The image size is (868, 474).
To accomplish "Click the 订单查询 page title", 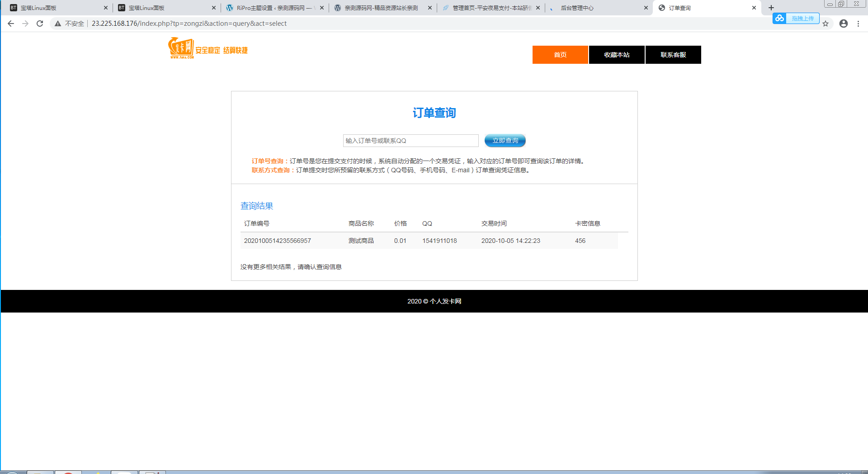I will click(x=434, y=113).
